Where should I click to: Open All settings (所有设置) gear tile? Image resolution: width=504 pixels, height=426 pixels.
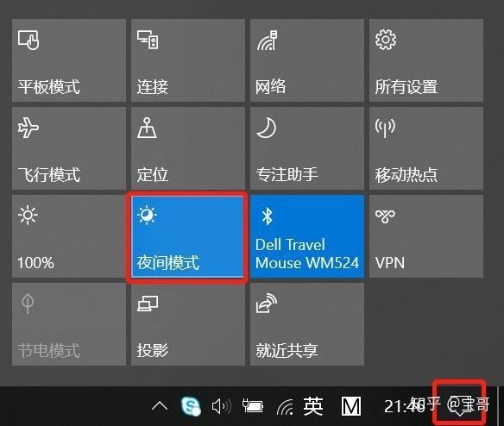426,60
